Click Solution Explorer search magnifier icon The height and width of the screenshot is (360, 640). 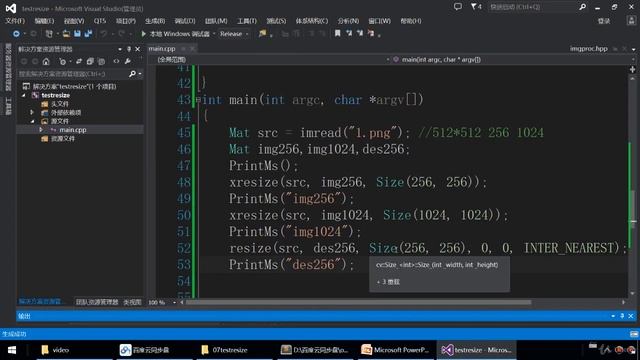coord(132,74)
